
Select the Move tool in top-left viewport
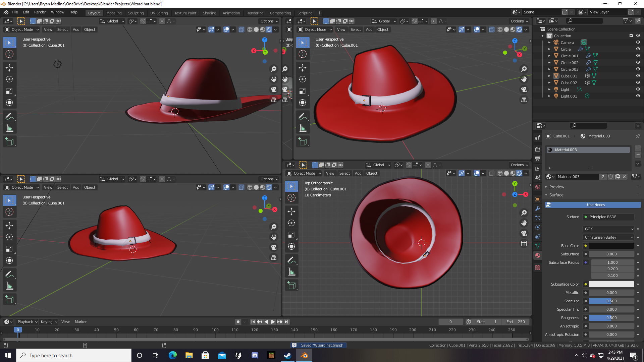pos(9,67)
